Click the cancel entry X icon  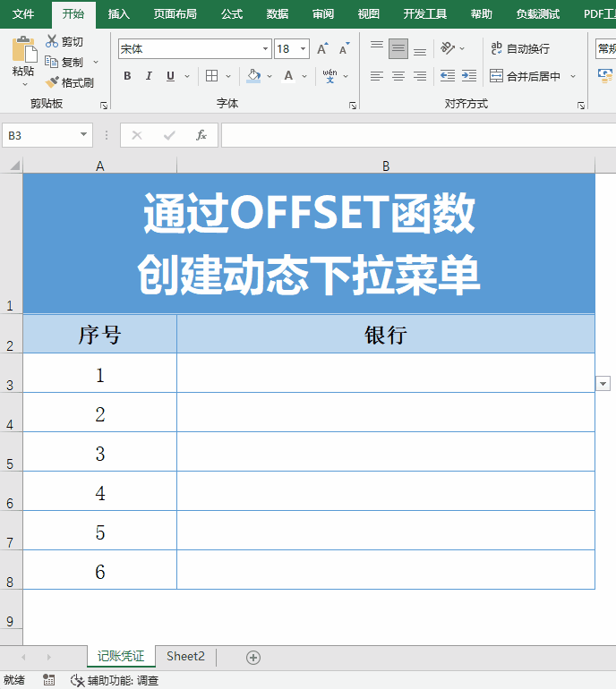(137, 135)
